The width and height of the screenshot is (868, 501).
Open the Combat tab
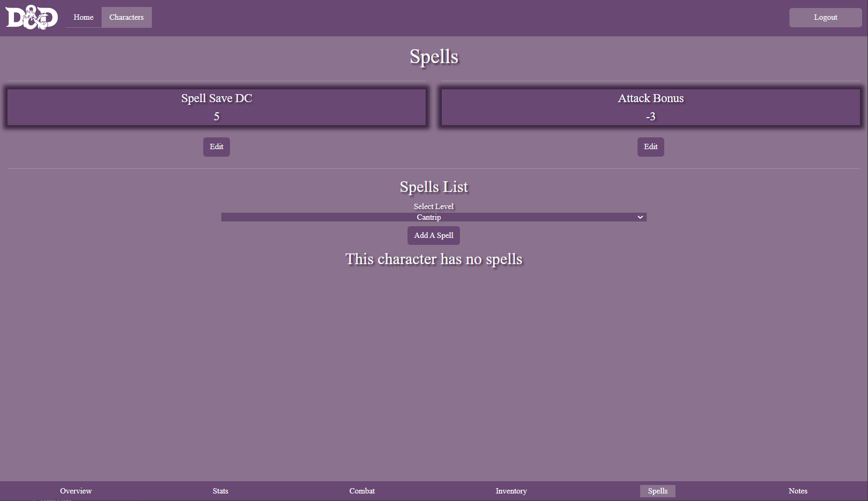[362, 491]
